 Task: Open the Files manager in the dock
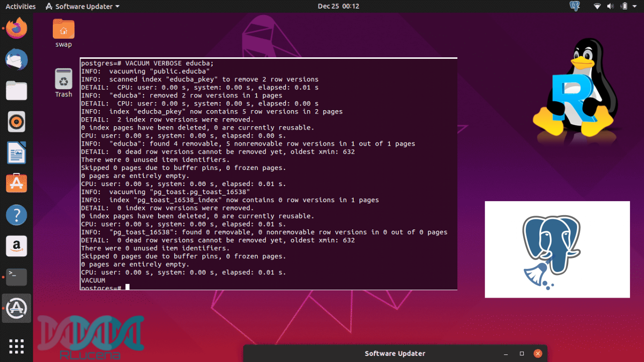(17, 91)
